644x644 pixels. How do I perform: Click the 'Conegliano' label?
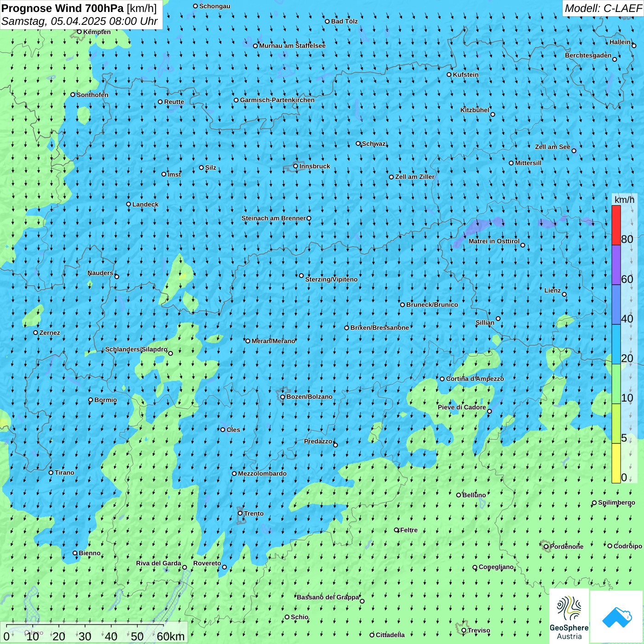496,567
